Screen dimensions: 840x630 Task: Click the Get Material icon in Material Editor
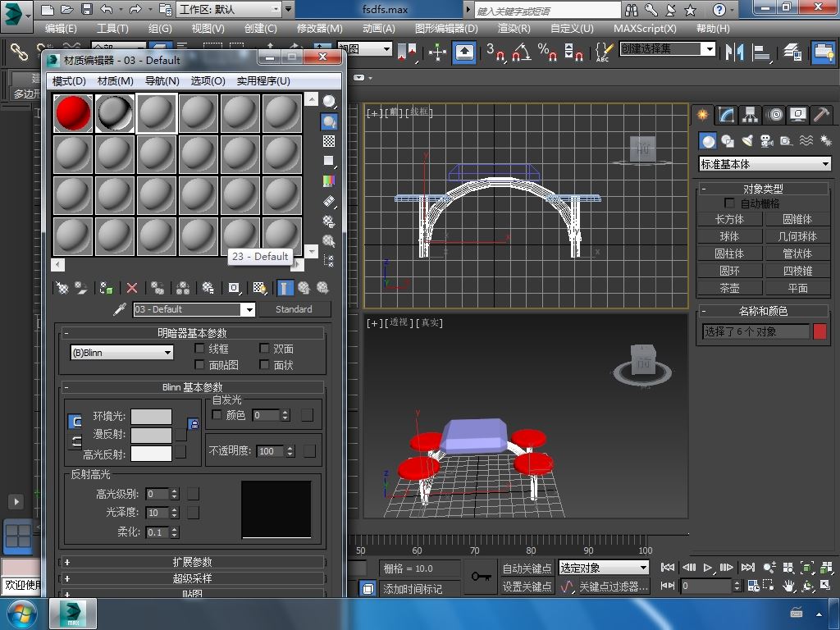pyautogui.click(x=62, y=288)
